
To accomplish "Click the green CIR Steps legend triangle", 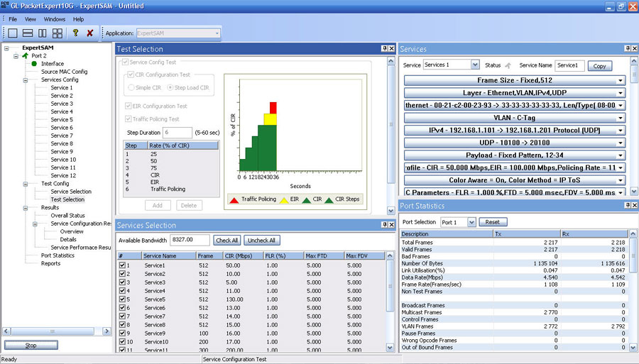I will [x=329, y=200].
